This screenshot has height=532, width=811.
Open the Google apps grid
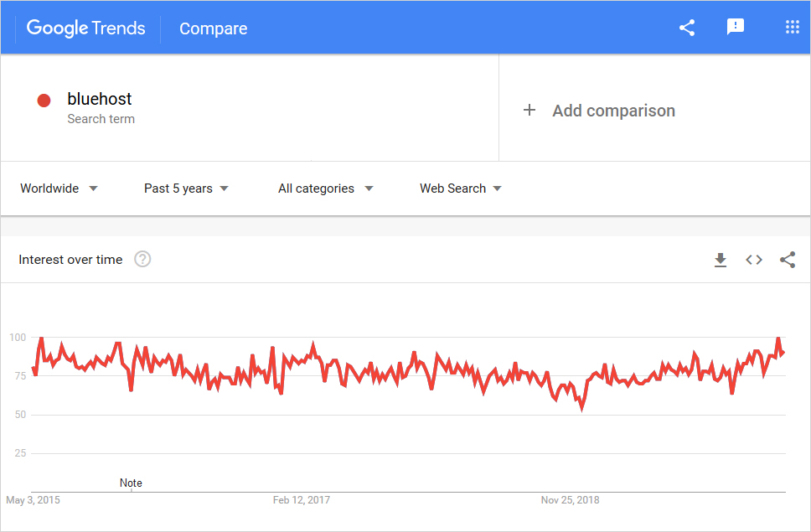tap(792, 28)
